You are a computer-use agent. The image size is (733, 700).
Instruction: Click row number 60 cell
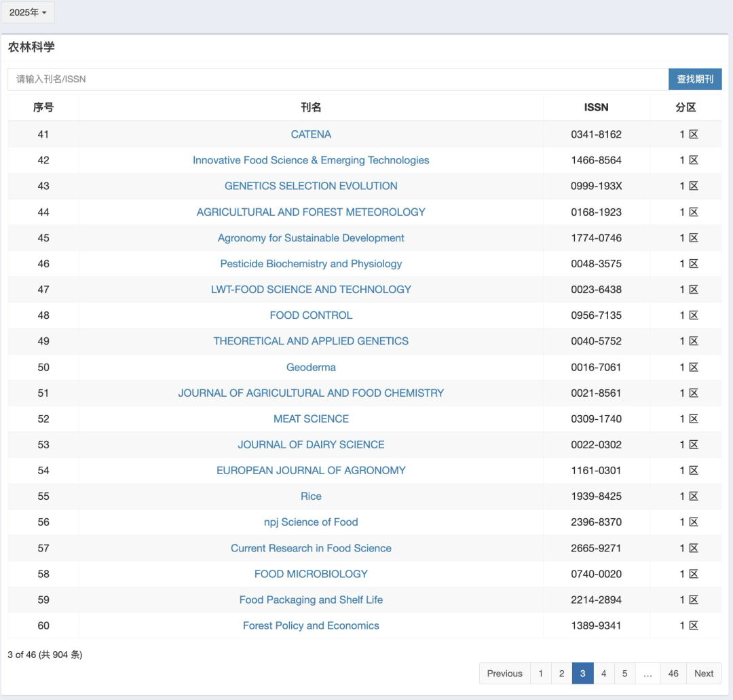pyautogui.click(x=43, y=625)
